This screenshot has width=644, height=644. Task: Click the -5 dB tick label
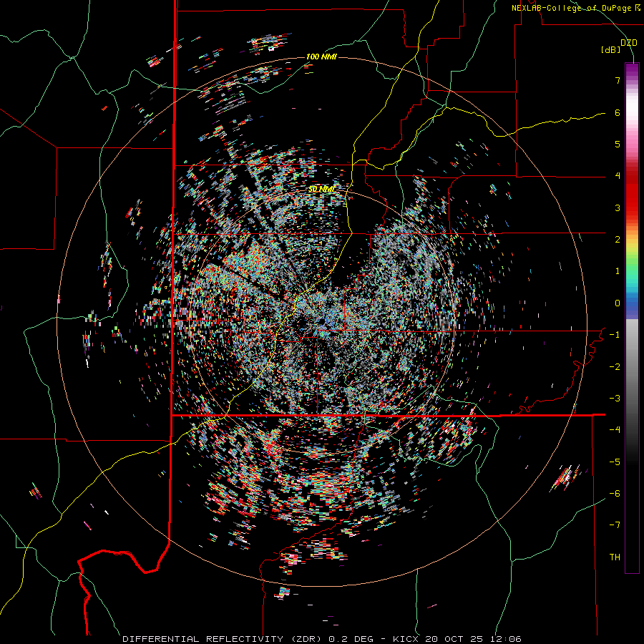coord(615,462)
